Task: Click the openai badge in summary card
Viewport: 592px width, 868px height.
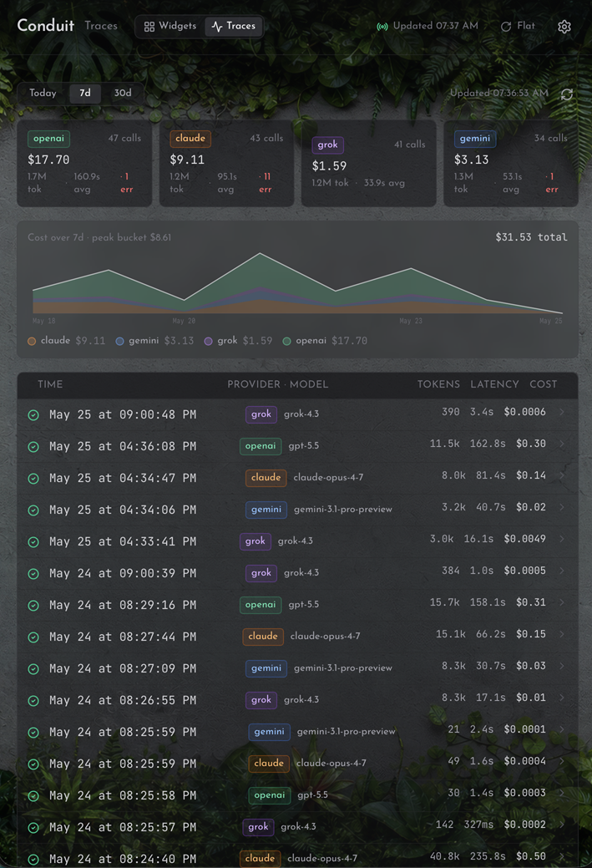Action: (x=48, y=139)
